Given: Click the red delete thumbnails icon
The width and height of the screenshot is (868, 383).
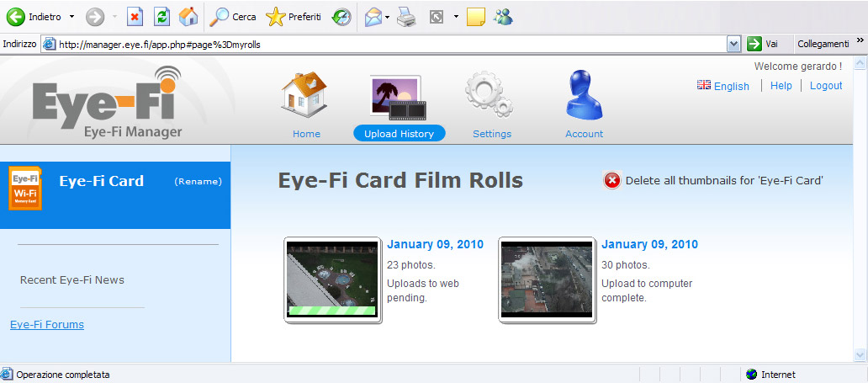Looking at the screenshot, I should click(x=611, y=180).
